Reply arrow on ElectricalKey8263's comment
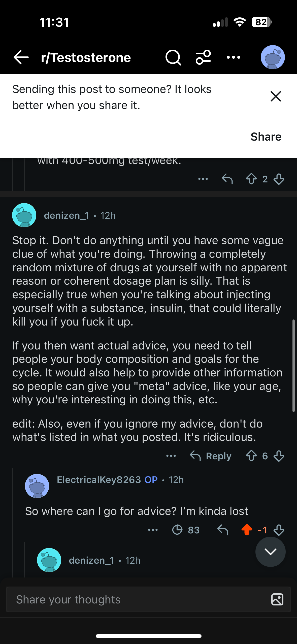Image resolution: width=297 pixels, height=644 pixels. coord(223,530)
